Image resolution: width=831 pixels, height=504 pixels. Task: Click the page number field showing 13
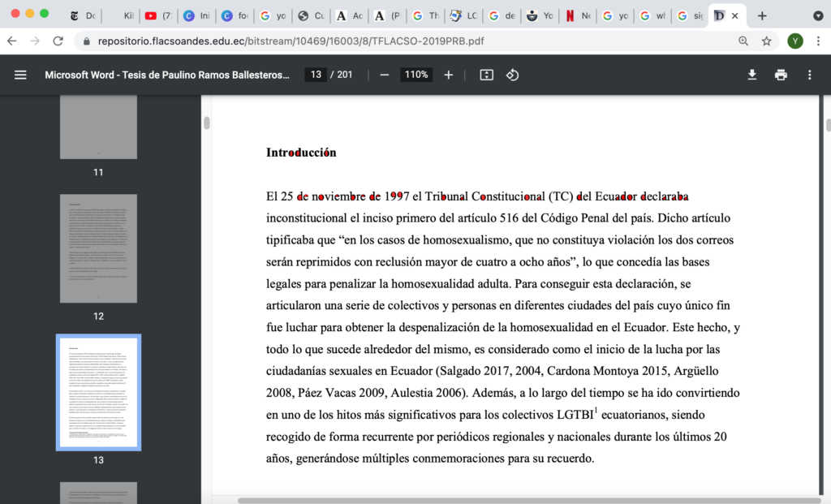click(x=316, y=75)
